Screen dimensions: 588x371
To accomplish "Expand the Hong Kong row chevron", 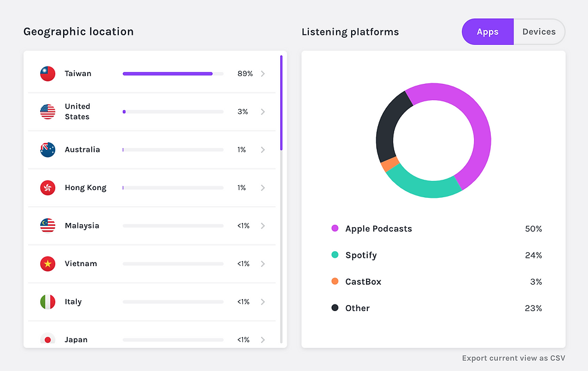I will [x=263, y=188].
